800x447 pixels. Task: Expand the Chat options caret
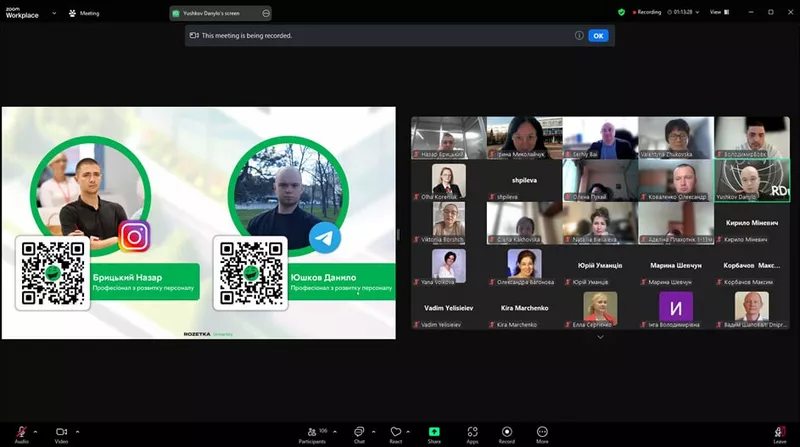pyautogui.click(x=373, y=432)
